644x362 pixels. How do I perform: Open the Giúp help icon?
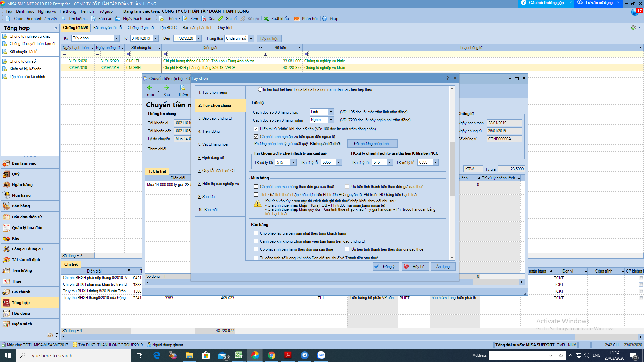tap(325, 19)
